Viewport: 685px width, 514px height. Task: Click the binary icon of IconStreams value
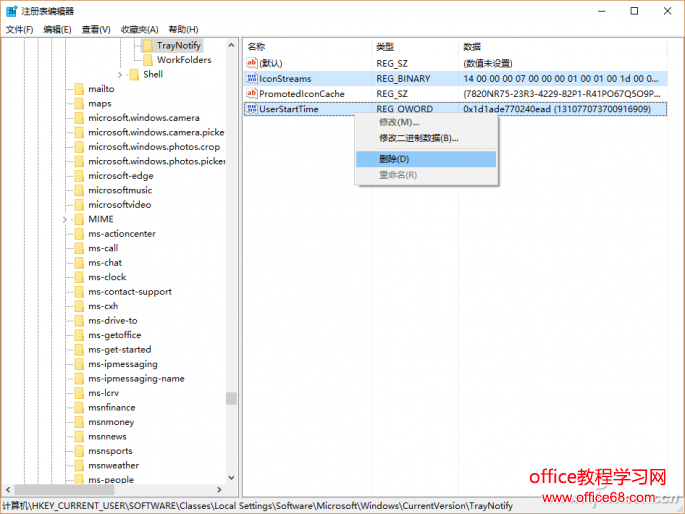coord(252,79)
